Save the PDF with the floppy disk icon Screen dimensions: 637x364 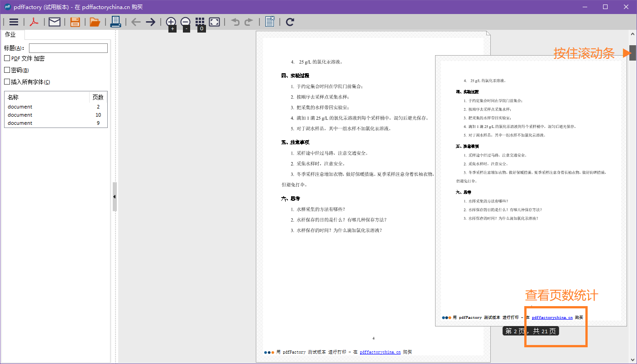coord(75,22)
